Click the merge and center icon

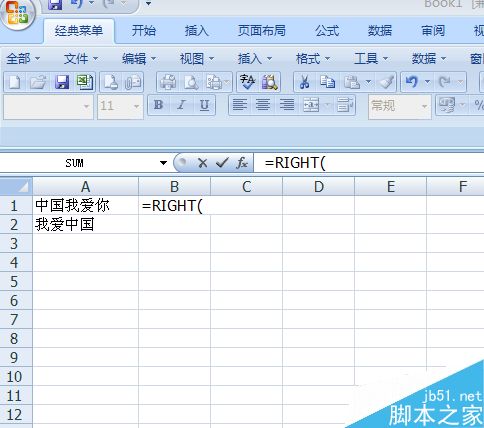click(x=311, y=105)
